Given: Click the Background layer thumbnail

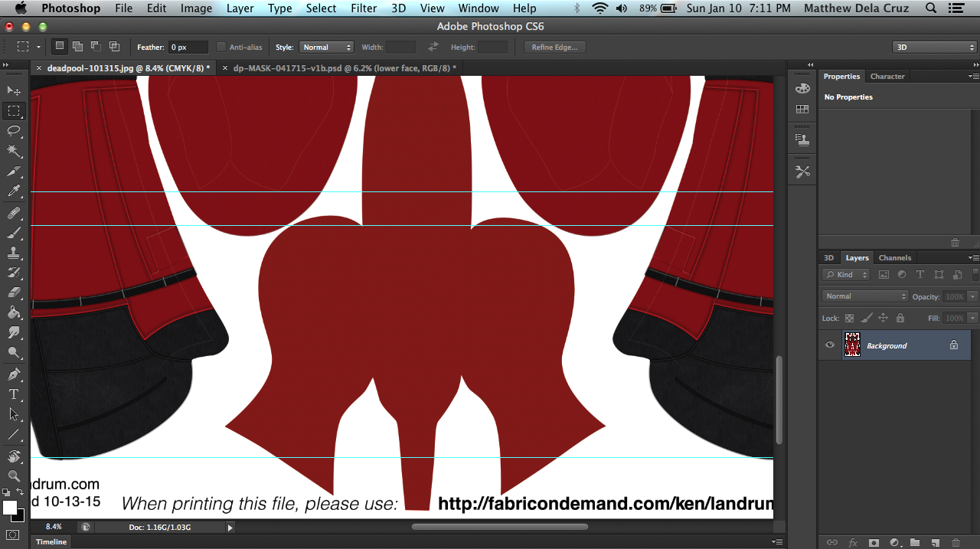Looking at the screenshot, I should tap(851, 345).
